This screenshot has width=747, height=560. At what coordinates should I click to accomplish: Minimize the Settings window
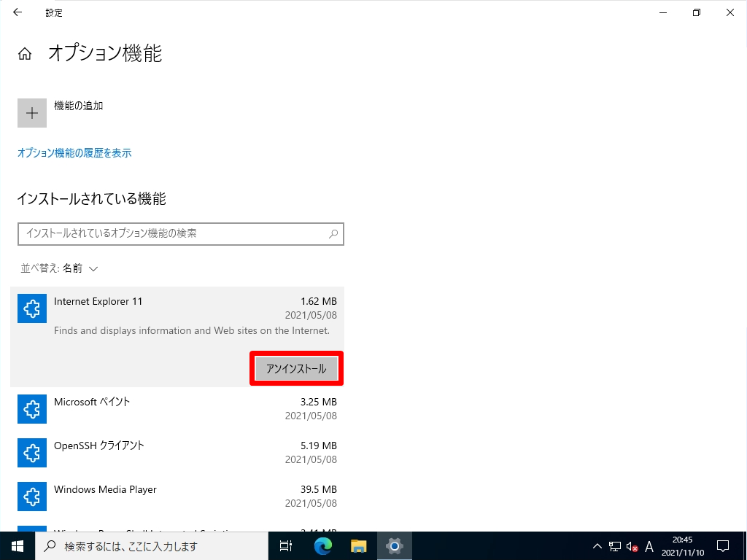coord(662,13)
